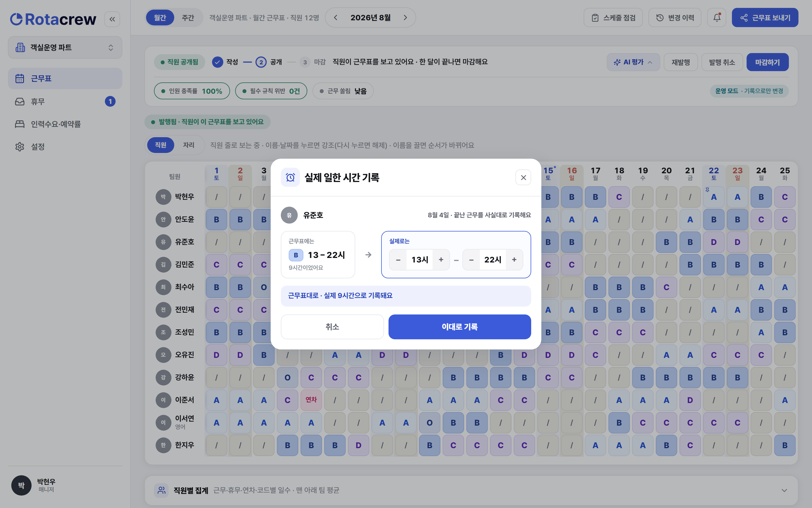
Task: Select 안도윤 row avatar
Action: click(x=164, y=219)
